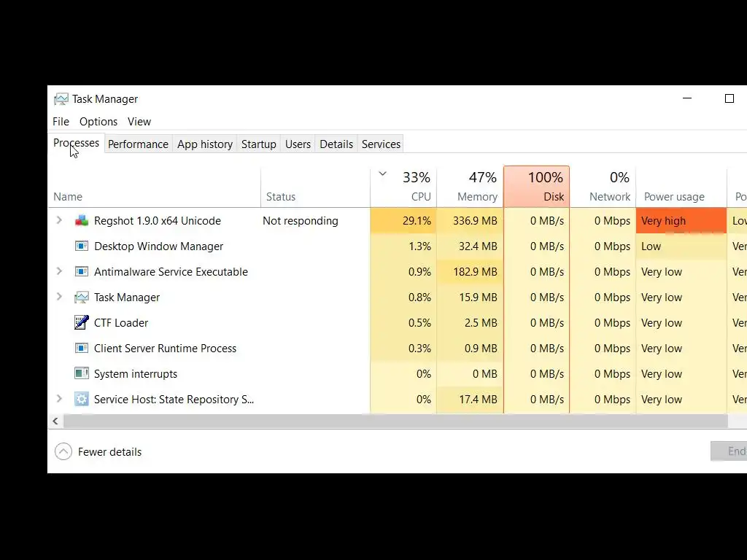
Task: Click the Low power usage cell for Desktop Window Manager
Action: pos(681,246)
